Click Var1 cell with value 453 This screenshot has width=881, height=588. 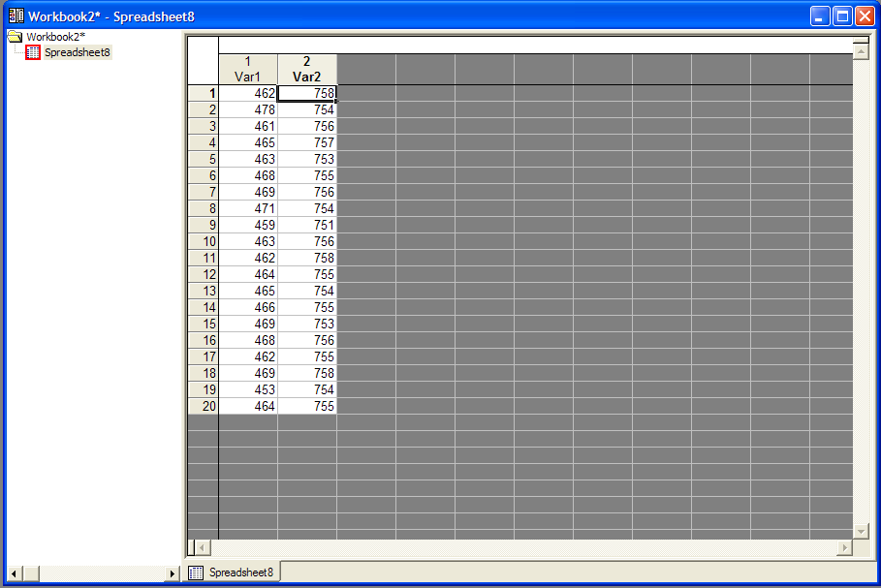[x=248, y=389]
